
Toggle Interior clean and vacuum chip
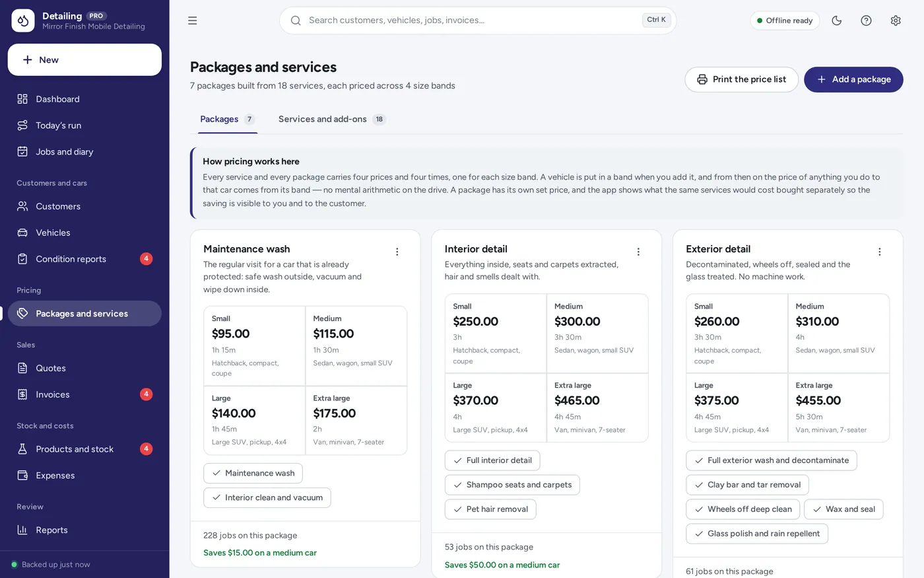[267, 497]
